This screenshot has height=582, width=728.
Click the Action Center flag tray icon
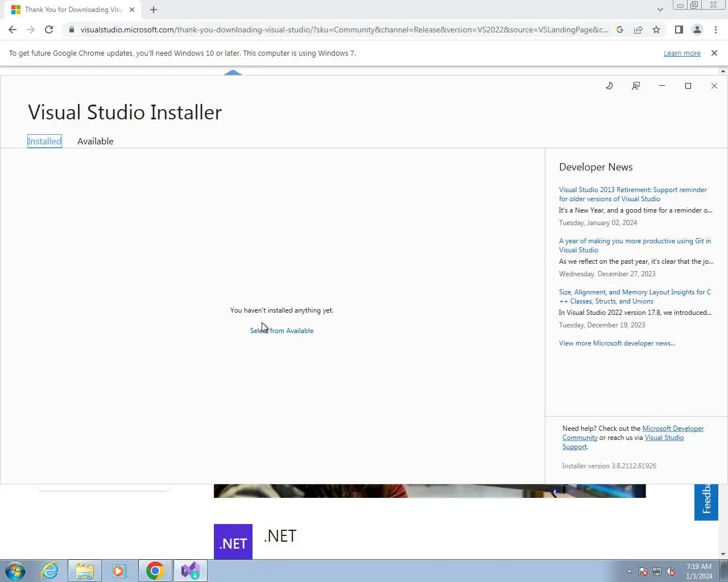click(643, 571)
